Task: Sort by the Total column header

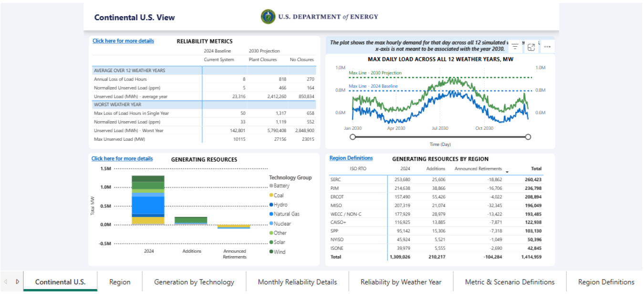Action: 536,168
